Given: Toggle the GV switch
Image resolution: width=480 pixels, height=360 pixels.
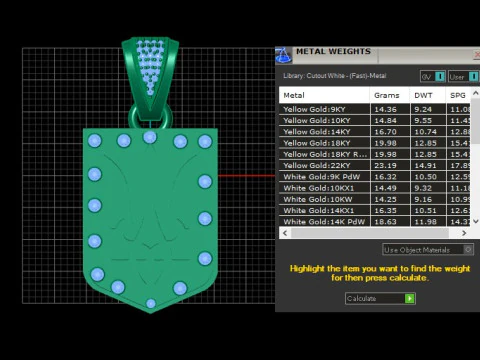Looking at the screenshot, I should [440, 77].
